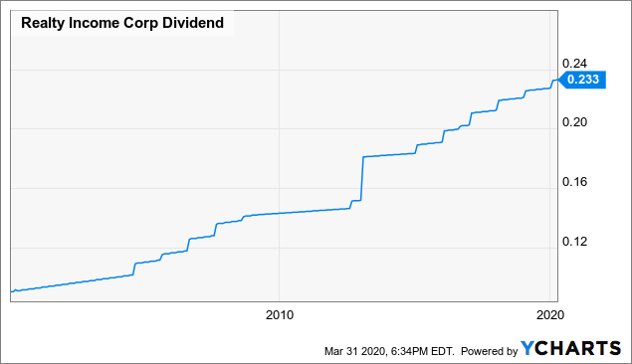Viewport: 632px width, 364px height.
Task: Click the 'Powered by' text
Action: 489,351
